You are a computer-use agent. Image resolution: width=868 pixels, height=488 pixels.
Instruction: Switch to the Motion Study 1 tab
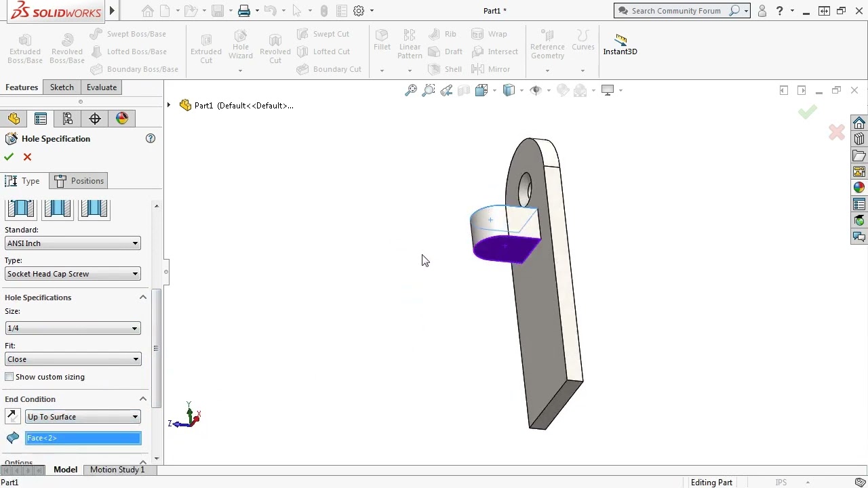point(117,470)
